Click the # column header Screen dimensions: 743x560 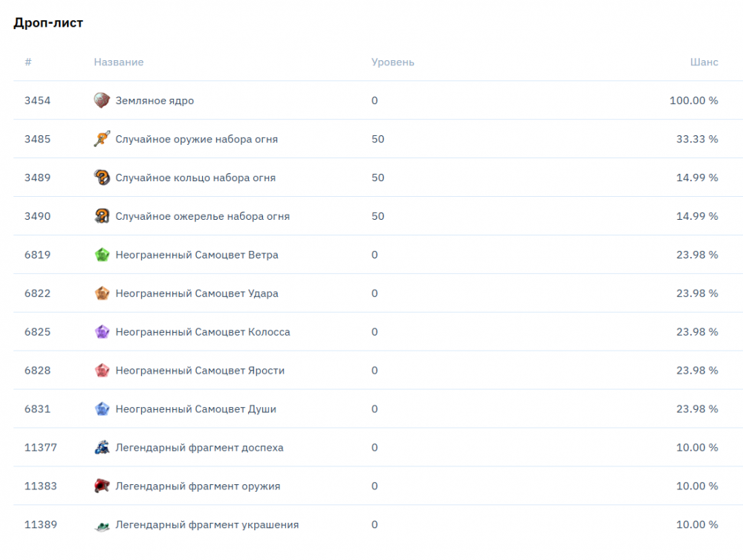point(28,62)
